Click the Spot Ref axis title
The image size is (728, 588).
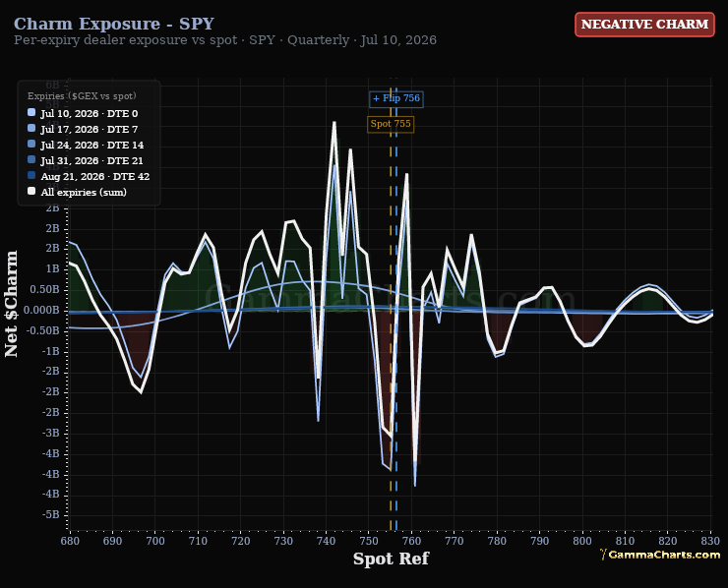(391, 559)
